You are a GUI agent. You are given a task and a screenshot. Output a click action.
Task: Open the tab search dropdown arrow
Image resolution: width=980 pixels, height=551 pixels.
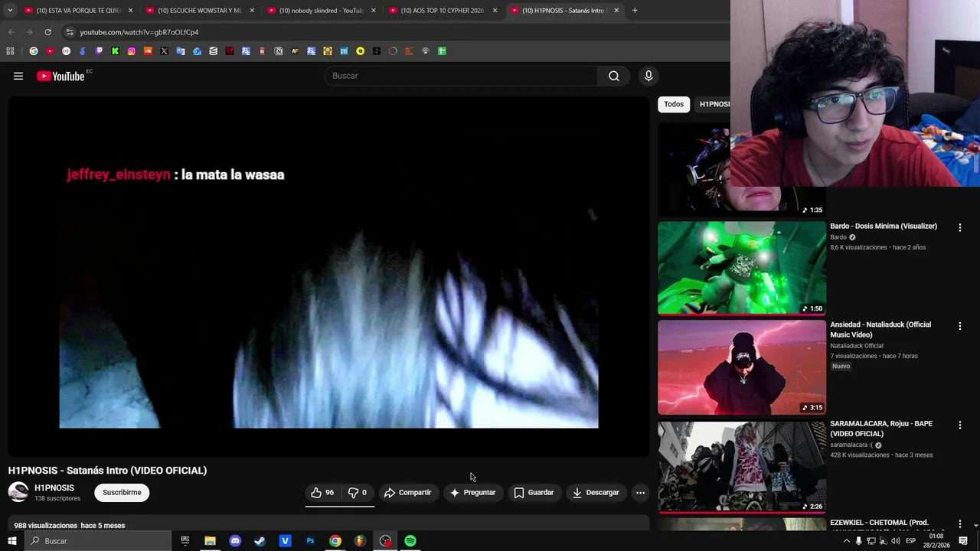pos(10,11)
